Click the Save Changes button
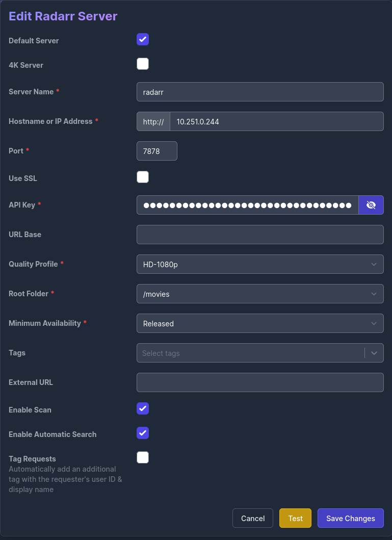Image resolution: width=392 pixels, height=540 pixels. (x=350, y=518)
